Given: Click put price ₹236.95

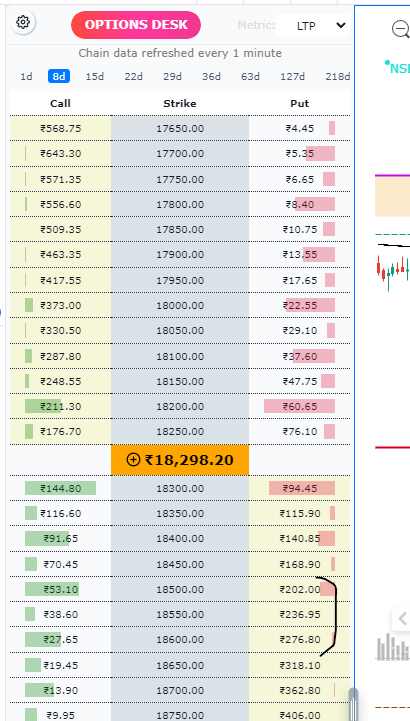Looking at the screenshot, I should click(x=300, y=614).
